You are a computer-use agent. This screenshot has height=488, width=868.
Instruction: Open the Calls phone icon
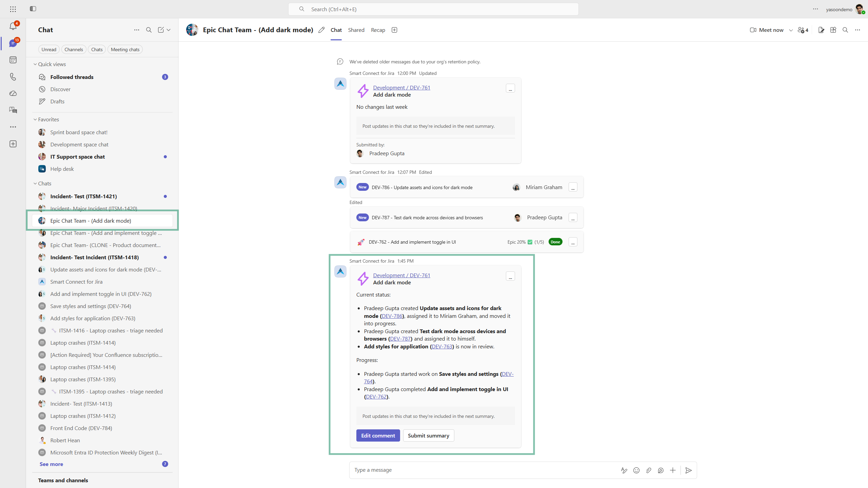[13, 77]
